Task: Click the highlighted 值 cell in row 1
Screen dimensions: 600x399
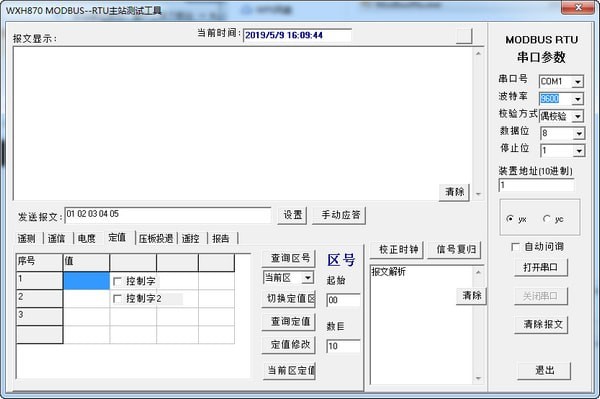Action: [x=86, y=281]
